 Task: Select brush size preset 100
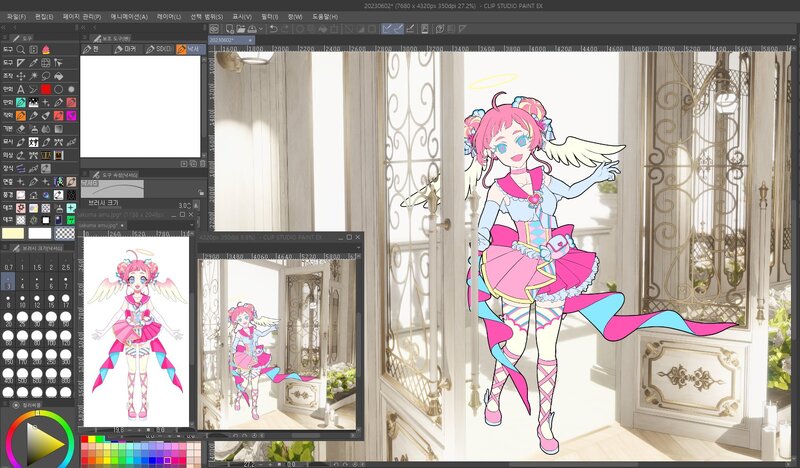pyautogui.click(x=51, y=338)
